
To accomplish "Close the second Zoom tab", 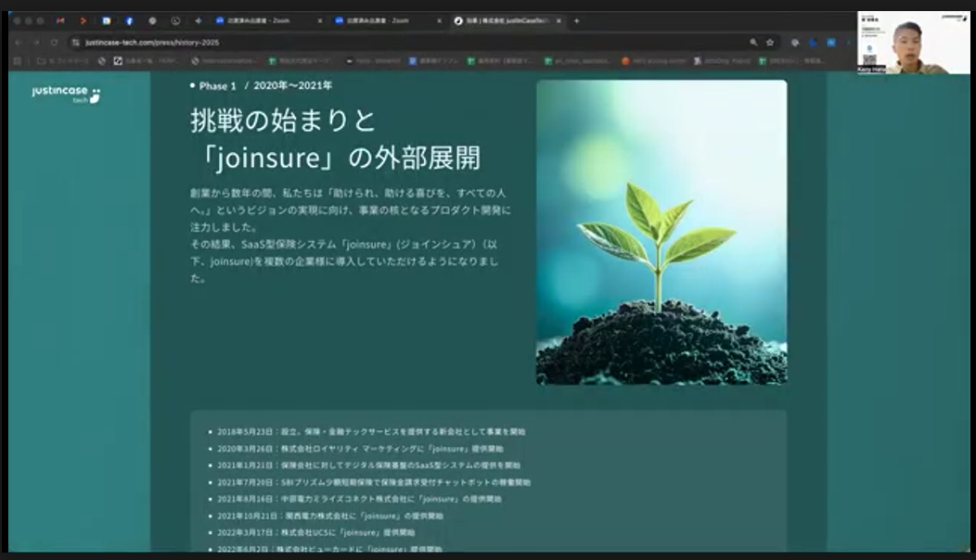I will pos(440,20).
